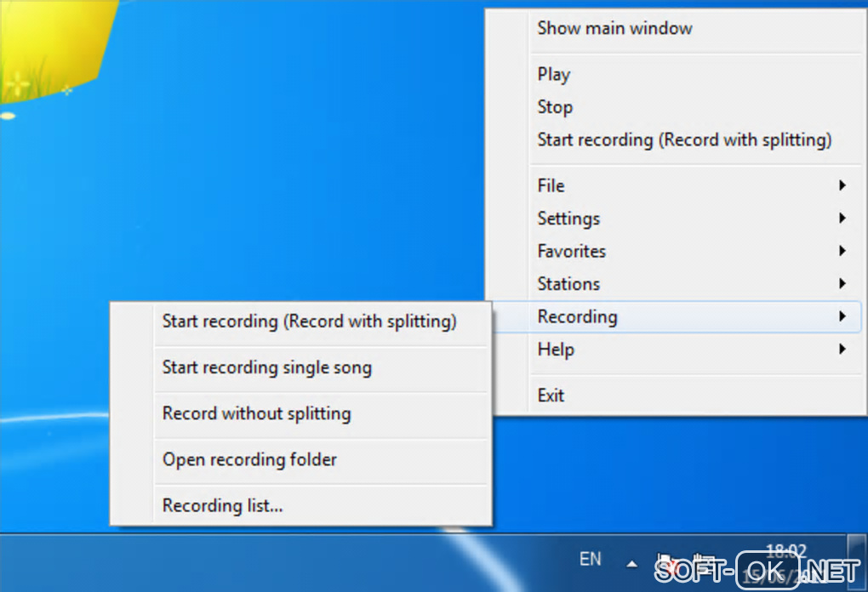Expand the Stations submenu
The width and height of the screenshot is (868, 592).
click(x=676, y=284)
